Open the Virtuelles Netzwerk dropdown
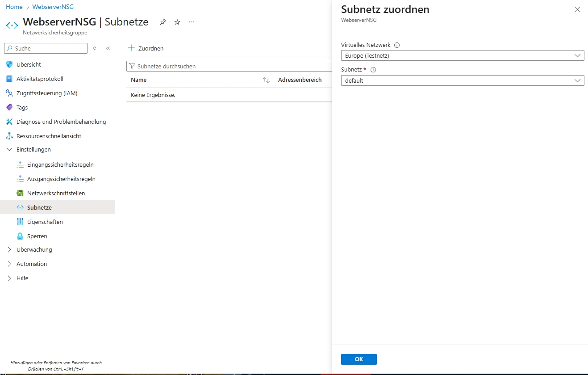588x375 pixels. 462,56
